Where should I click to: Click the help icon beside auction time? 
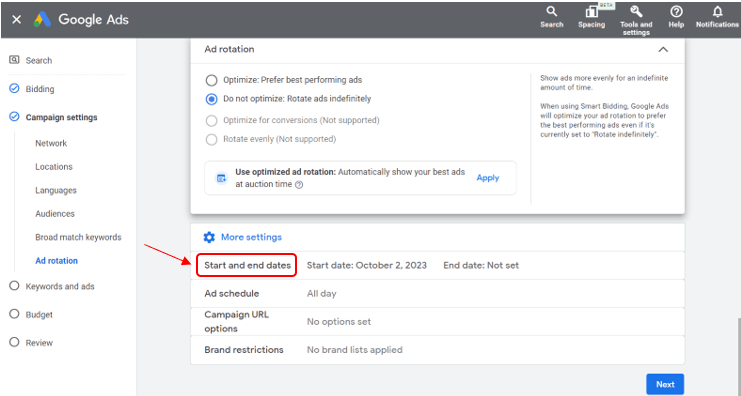point(299,185)
